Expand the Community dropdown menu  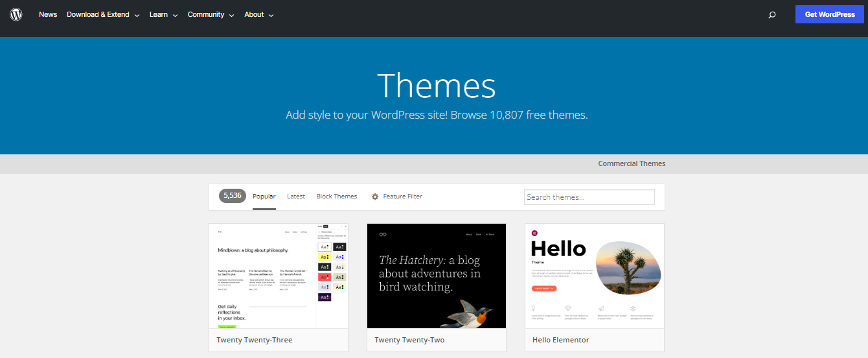(211, 14)
